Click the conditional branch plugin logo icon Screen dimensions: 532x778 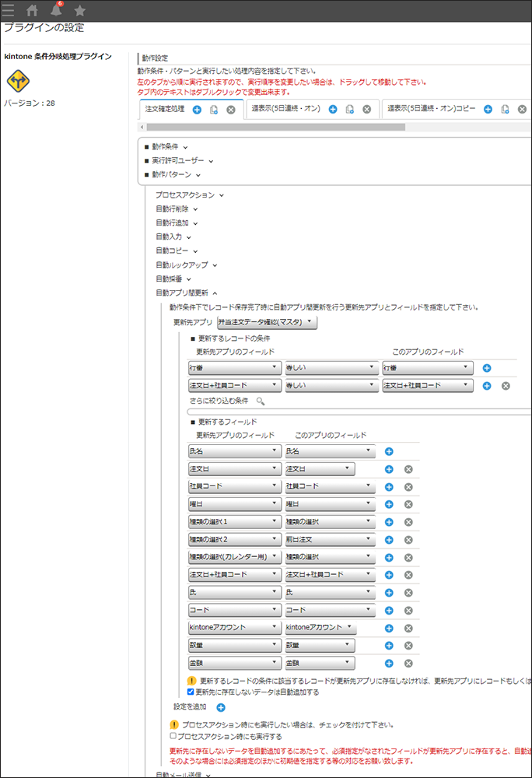pyautogui.click(x=19, y=81)
